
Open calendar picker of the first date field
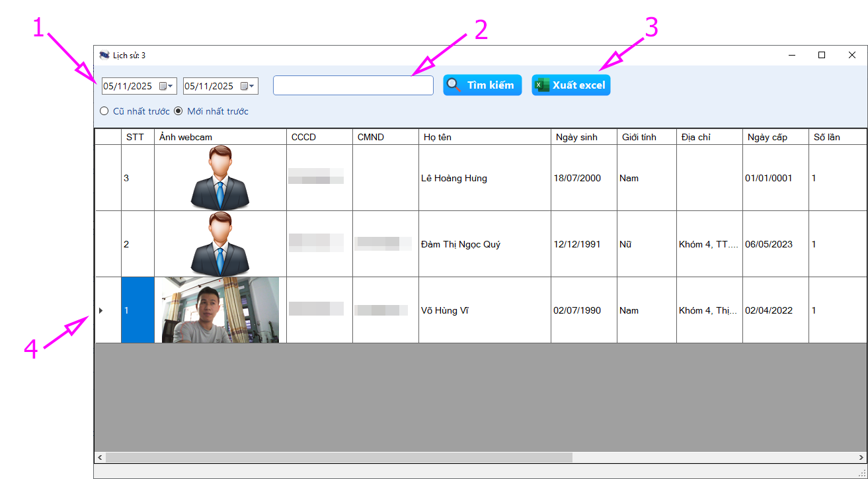pos(165,86)
